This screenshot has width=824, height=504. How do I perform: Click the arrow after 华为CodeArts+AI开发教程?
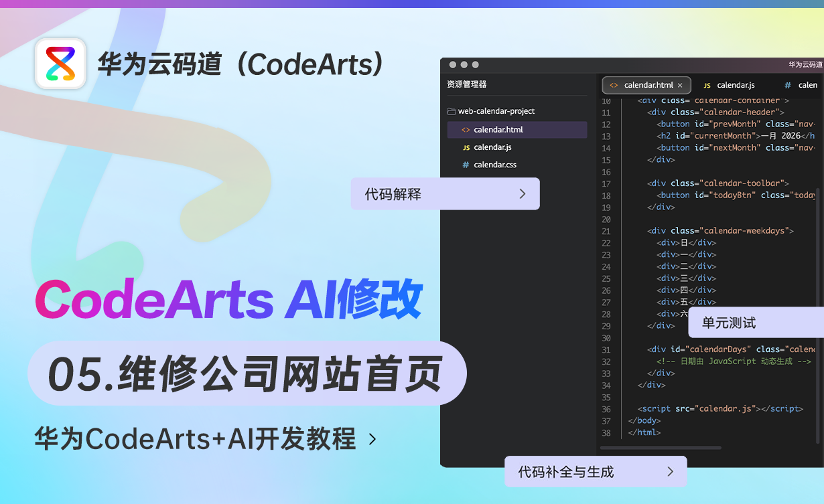(372, 440)
